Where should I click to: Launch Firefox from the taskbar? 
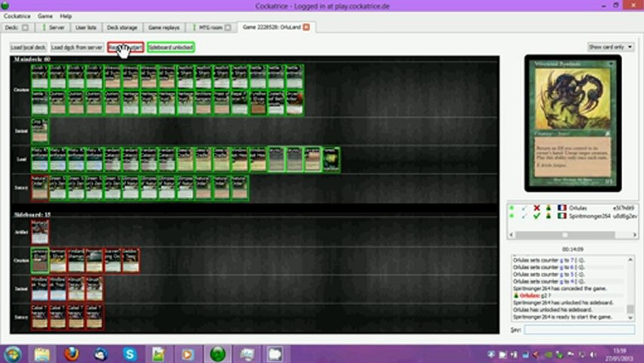pyautogui.click(x=72, y=354)
